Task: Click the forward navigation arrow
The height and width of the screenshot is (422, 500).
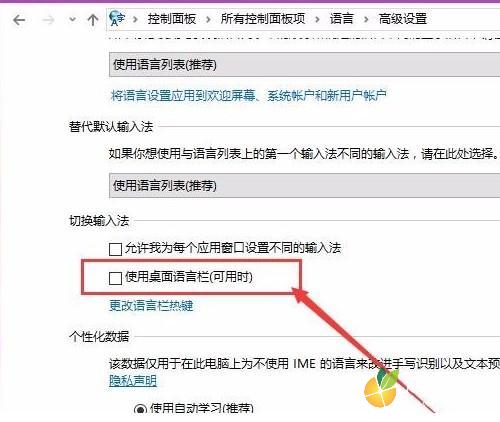Action: [x=48, y=20]
